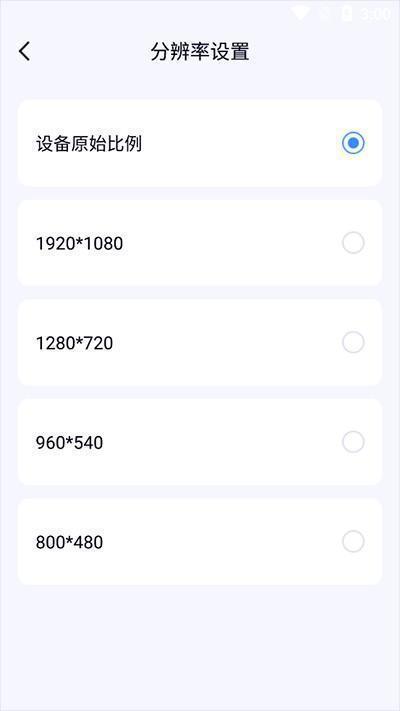400x711 pixels.
Task: Tap the 设备原始比例 label text
Action: [x=89, y=144]
